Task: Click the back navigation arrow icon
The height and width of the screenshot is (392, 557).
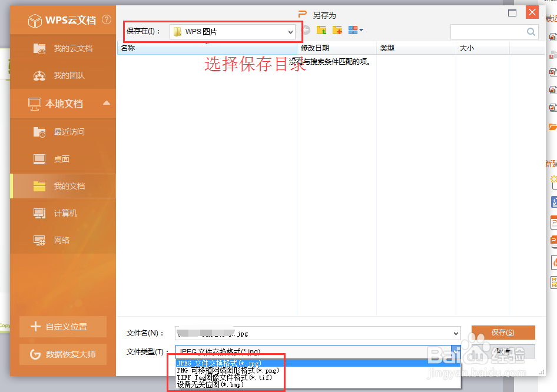Action: coord(306,30)
